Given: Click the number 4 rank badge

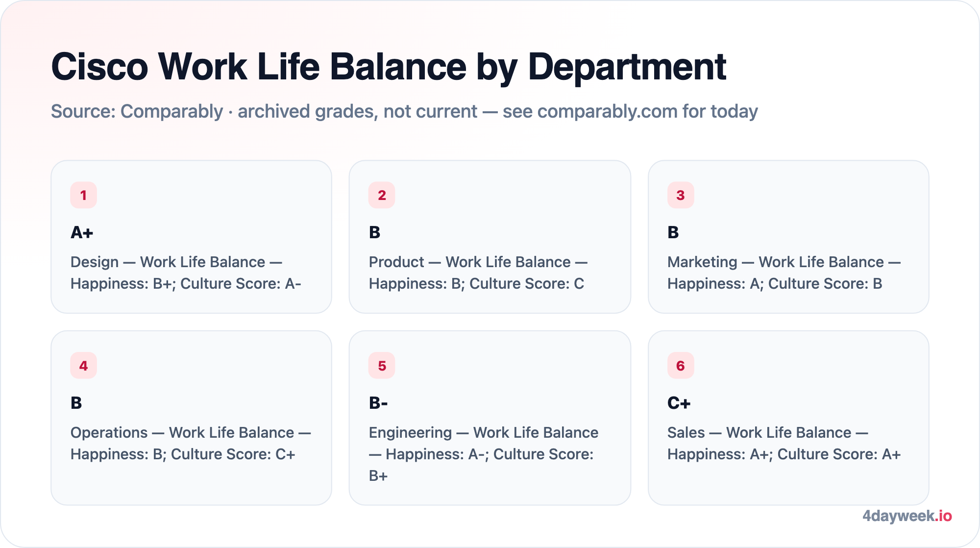Looking at the screenshot, I should click(x=83, y=366).
